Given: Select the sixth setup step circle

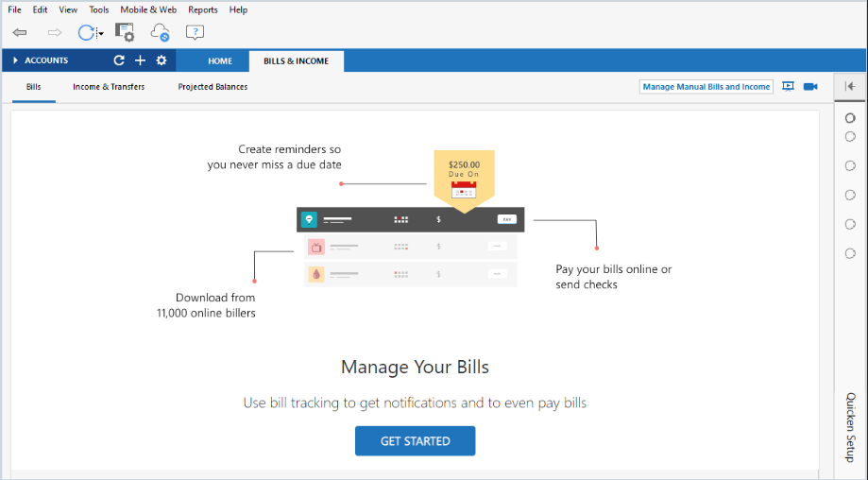Looking at the screenshot, I should click(850, 253).
